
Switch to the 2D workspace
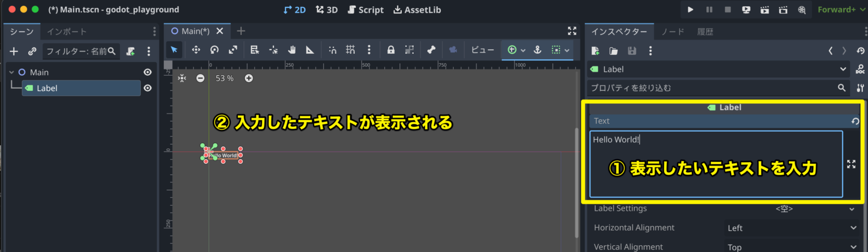point(294,10)
